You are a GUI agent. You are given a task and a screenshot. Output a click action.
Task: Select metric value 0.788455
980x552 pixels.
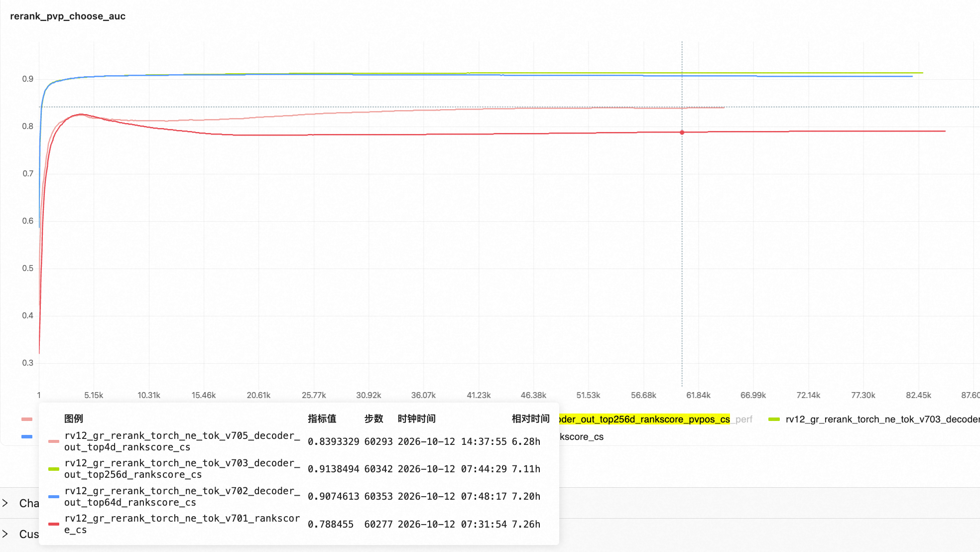(331, 524)
